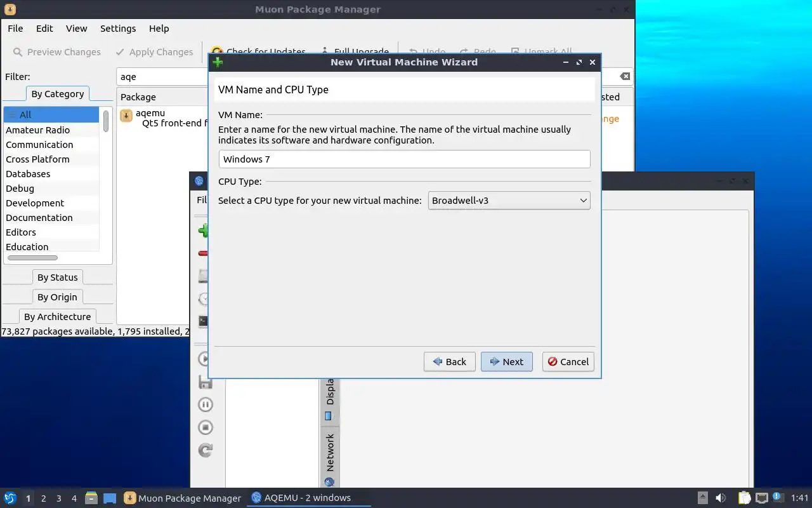Pause the VM using AQEMU's pause icon

tap(205, 404)
